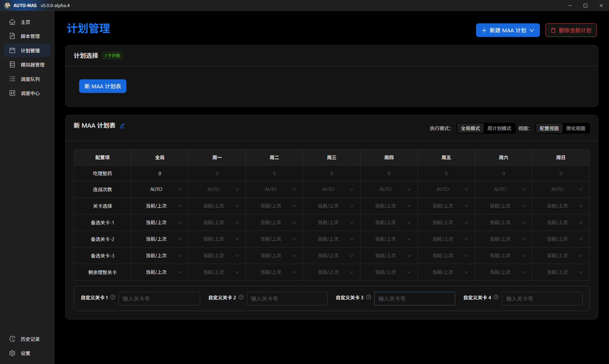Select 全局模式 execution mode
609x364 pixels.
click(470, 128)
